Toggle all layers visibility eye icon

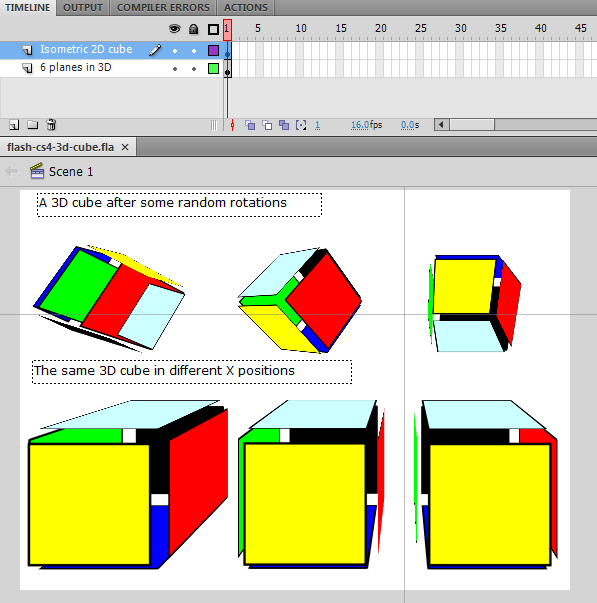click(x=175, y=29)
